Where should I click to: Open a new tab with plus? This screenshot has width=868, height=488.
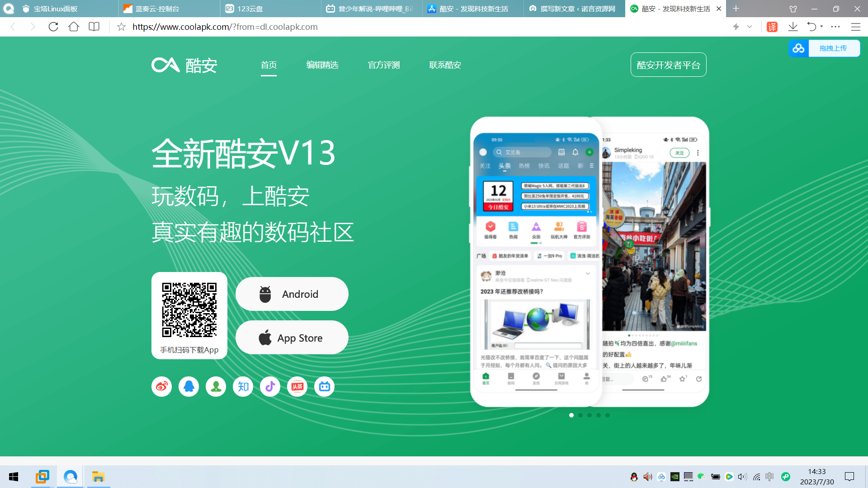[736, 9]
